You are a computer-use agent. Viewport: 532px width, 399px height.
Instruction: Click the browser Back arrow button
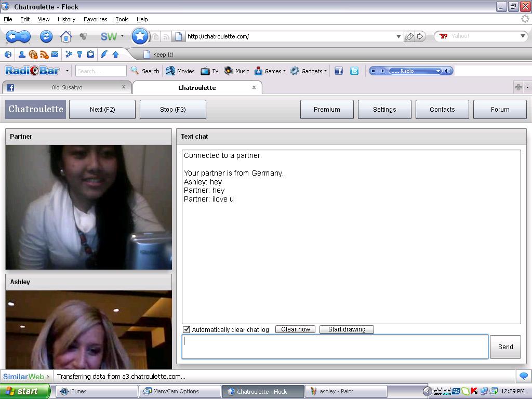[x=12, y=36]
